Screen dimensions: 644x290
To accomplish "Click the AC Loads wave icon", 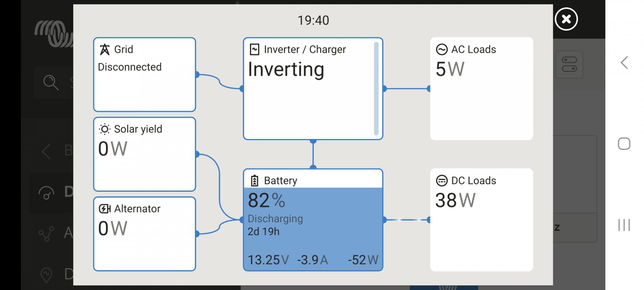I will 442,49.
